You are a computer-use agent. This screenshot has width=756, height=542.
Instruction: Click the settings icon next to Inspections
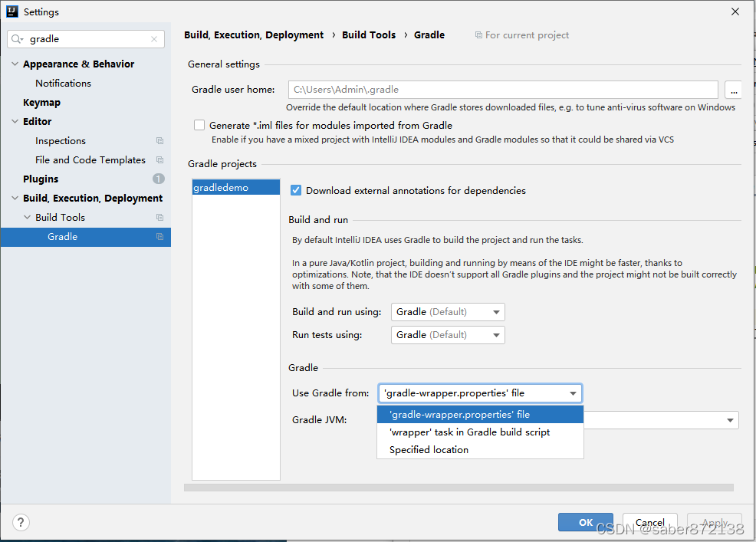[159, 140]
